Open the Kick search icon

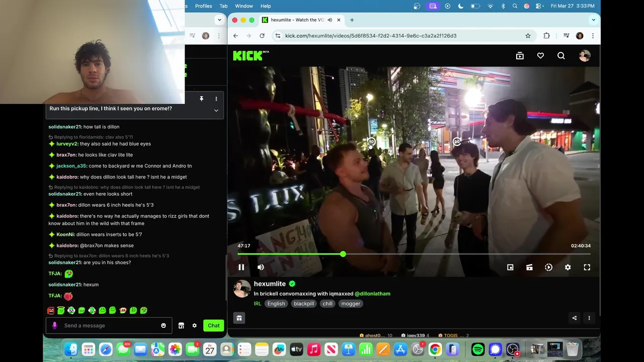561,56
